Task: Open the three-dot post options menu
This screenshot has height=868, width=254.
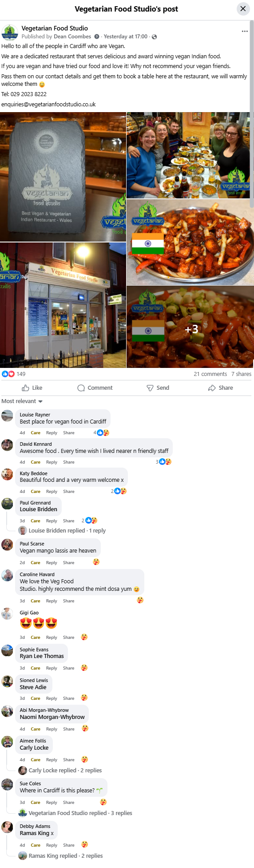Action: (x=245, y=31)
